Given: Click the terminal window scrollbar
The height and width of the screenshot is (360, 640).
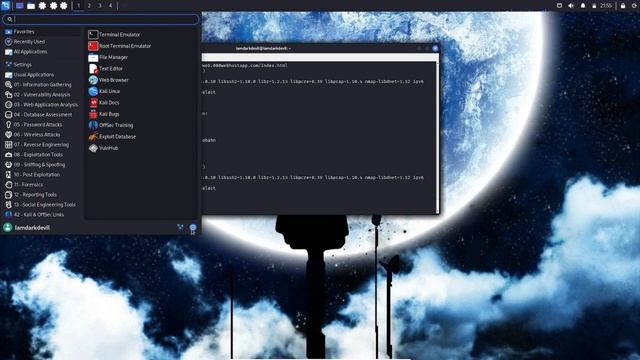Looking at the screenshot, I should pyautogui.click(x=437, y=138).
